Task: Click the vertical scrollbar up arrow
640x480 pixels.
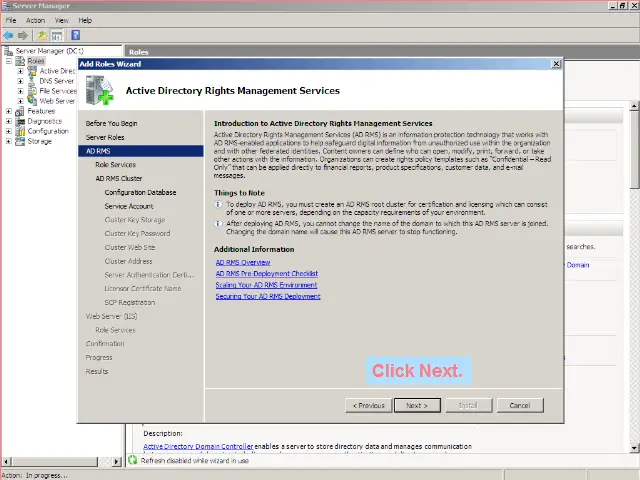Action: [x=634, y=106]
